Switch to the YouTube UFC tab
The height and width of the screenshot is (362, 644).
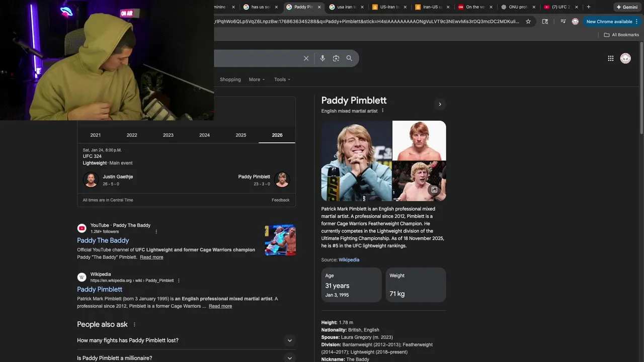click(560, 7)
